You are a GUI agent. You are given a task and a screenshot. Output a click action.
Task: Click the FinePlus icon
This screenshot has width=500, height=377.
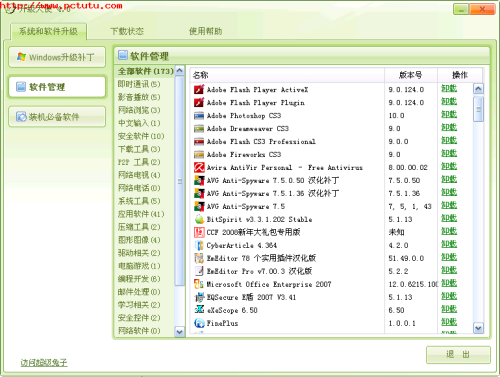199,323
